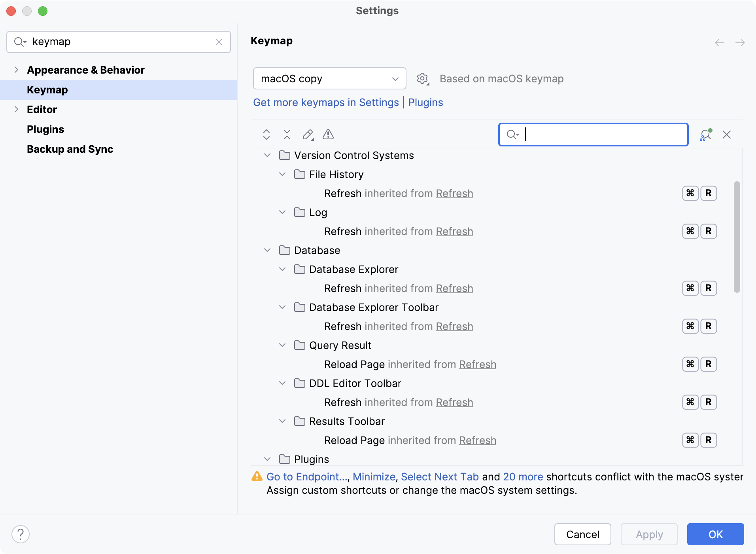Click the help question mark icon
The height and width of the screenshot is (554, 756).
coord(21,534)
